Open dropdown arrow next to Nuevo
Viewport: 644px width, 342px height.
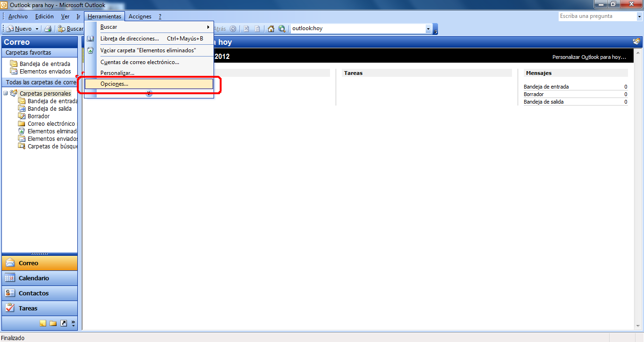click(x=37, y=29)
